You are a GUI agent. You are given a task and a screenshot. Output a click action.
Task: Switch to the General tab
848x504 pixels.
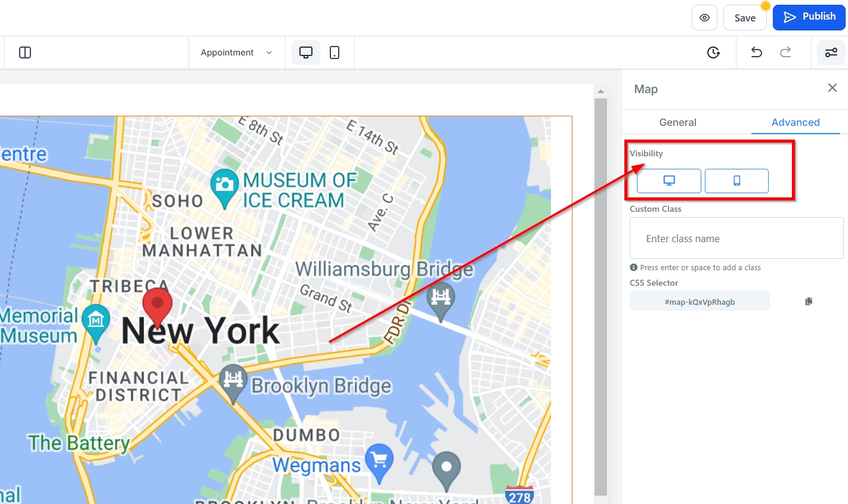(x=677, y=122)
